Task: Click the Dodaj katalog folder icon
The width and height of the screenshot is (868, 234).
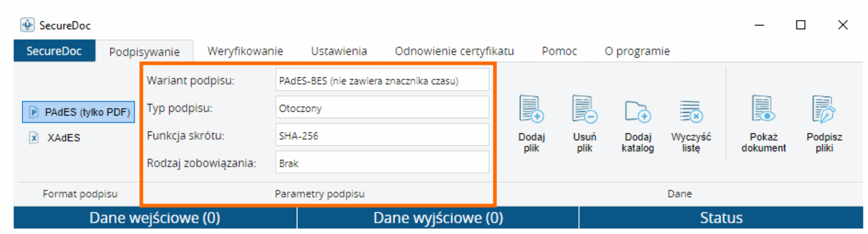Action: click(x=637, y=111)
